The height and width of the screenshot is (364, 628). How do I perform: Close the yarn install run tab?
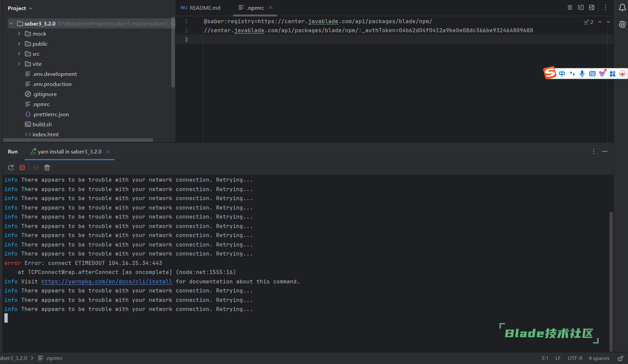[x=108, y=152]
